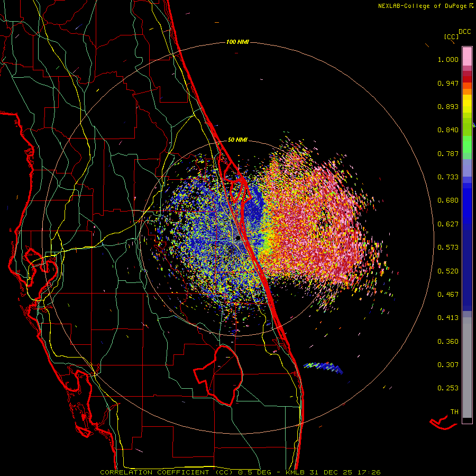Click the gray segment of the color bar
The height and width of the screenshot is (476, 476).
coord(467,368)
